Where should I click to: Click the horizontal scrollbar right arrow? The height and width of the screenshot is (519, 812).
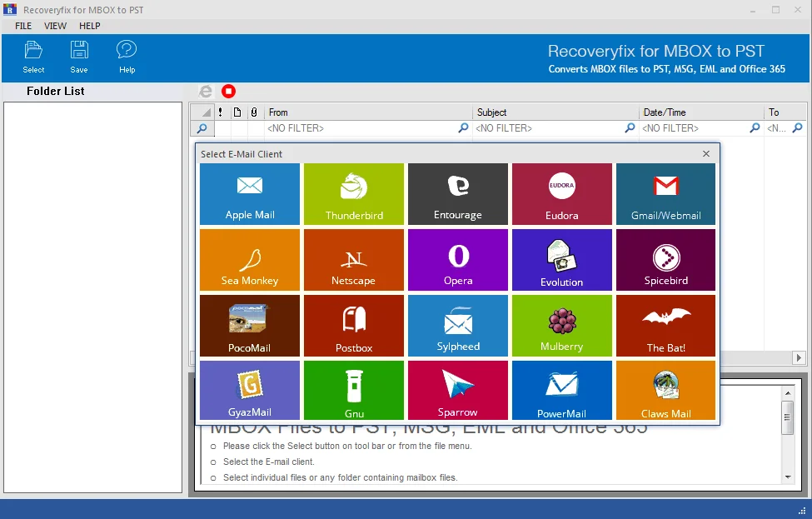click(x=799, y=357)
